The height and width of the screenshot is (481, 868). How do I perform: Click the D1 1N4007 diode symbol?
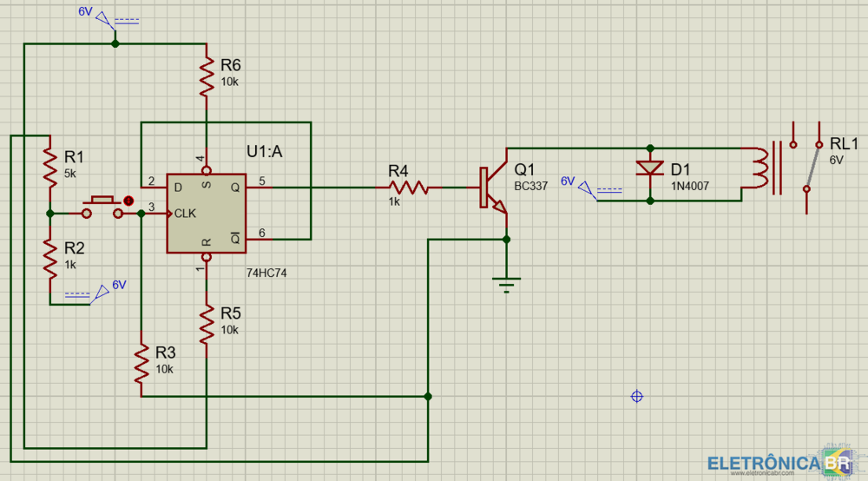[649, 168]
